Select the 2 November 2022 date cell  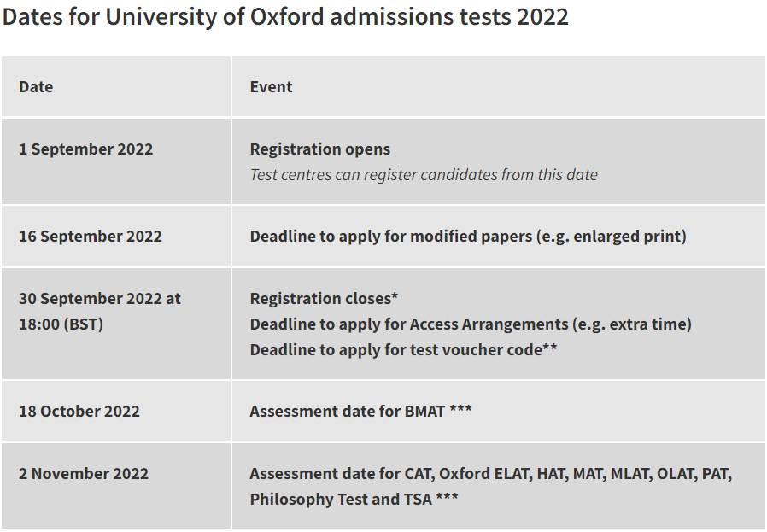[x=83, y=474]
